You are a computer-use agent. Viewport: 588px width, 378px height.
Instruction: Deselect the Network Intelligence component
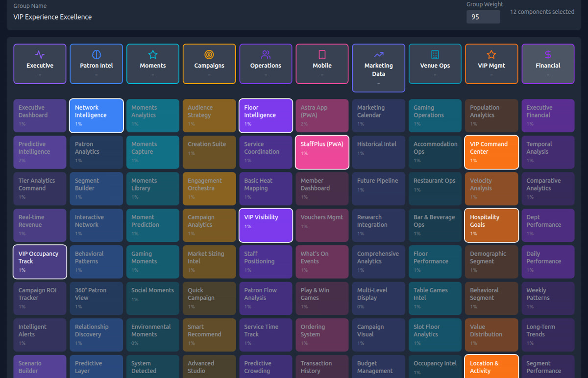pos(96,116)
